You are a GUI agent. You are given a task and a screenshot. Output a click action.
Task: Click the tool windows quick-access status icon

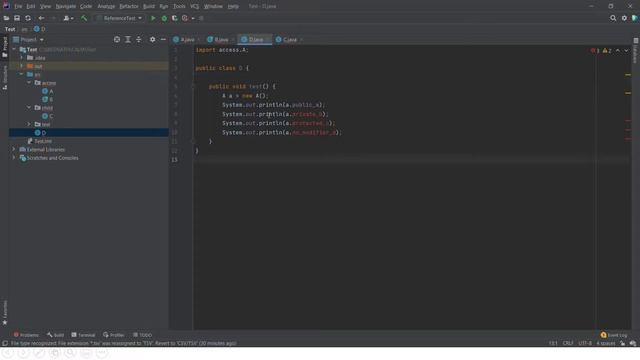(x=5, y=343)
